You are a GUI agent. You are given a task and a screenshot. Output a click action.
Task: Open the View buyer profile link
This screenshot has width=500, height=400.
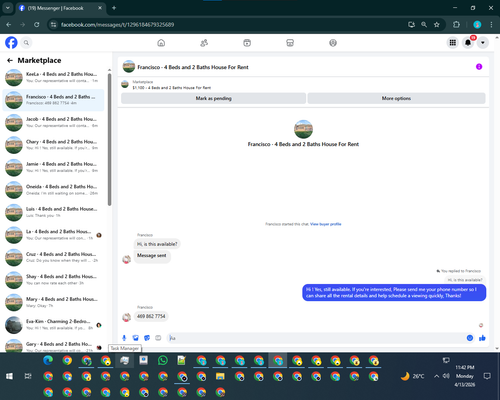(x=326, y=224)
